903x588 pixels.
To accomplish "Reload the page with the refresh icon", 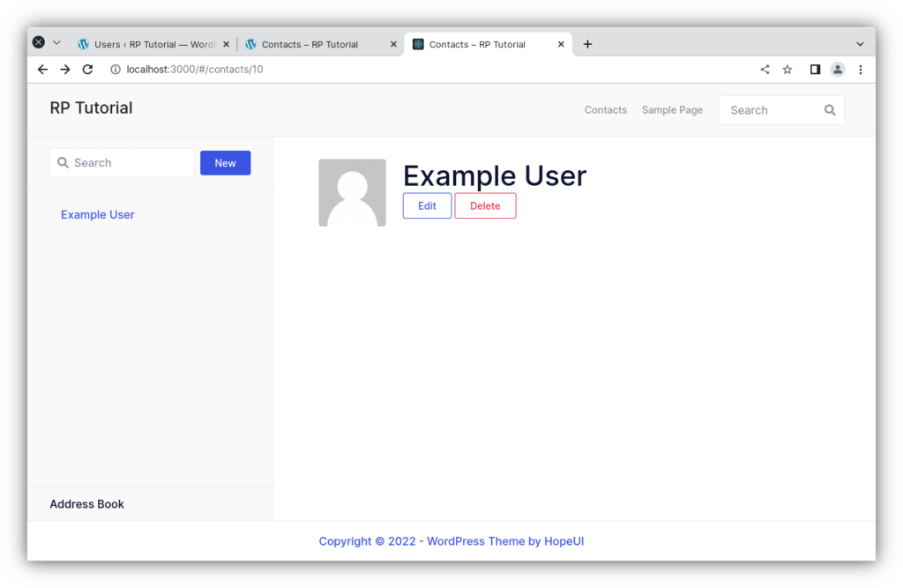I will point(87,70).
